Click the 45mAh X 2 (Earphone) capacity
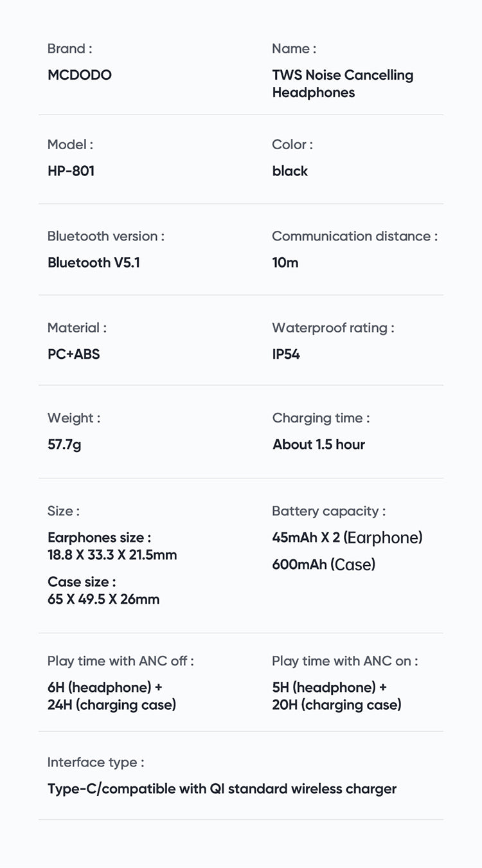The height and width of the screenshot is (868, 482). pyautogui.click(x=347, y=538)
